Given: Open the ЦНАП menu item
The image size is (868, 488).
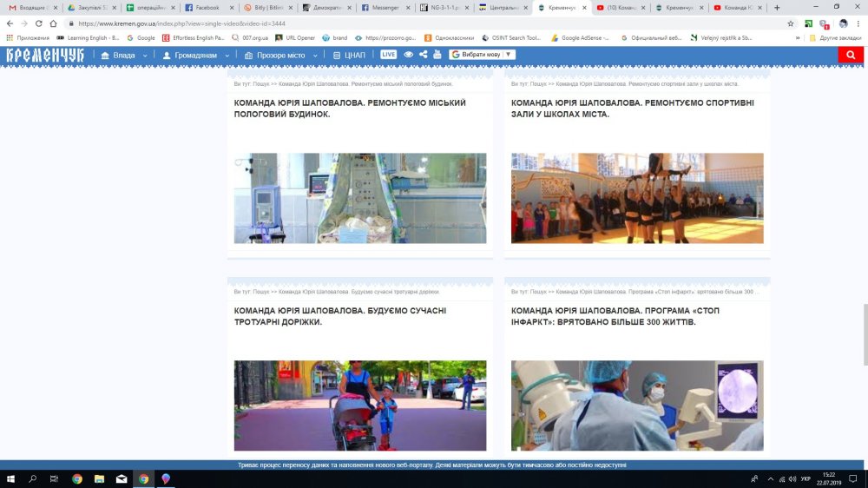Looking at the screenshot, I should coord(350,55).
